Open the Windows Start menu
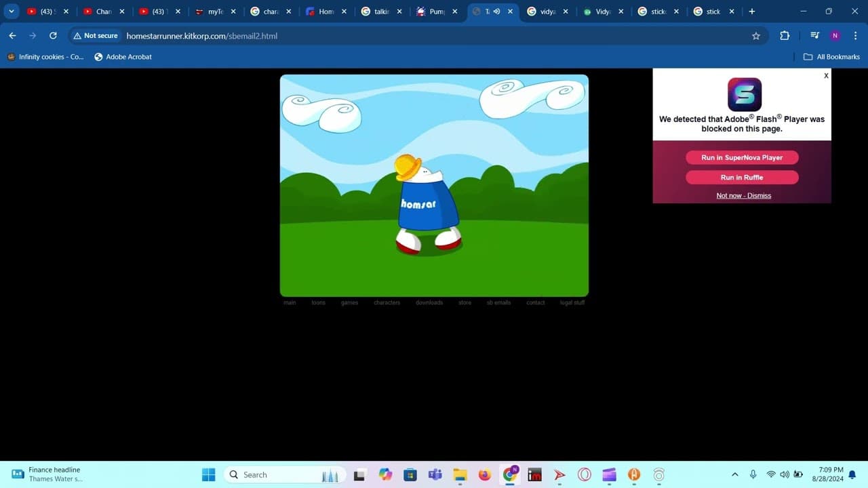868x488 pixels. click(x=208, y=474)
